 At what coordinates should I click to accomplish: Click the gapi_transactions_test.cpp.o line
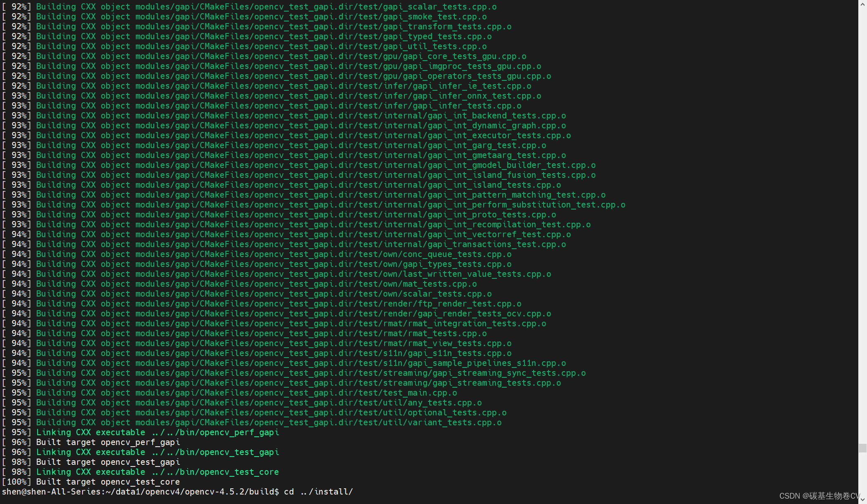click(284, 245)
